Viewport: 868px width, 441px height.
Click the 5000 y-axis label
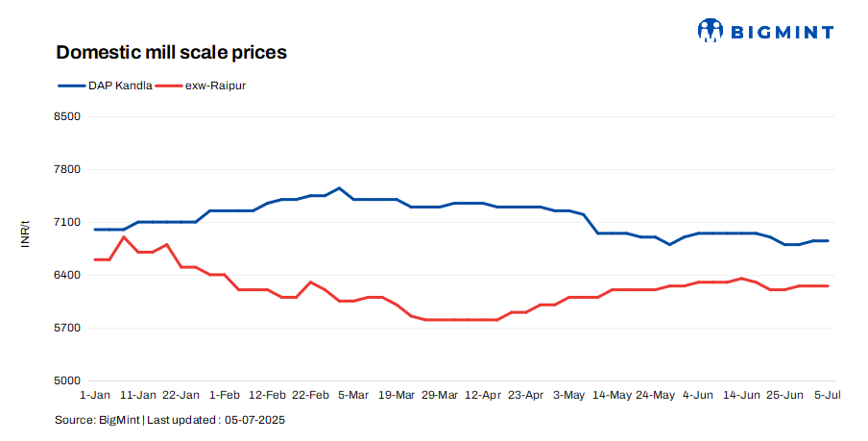[67, 380]
